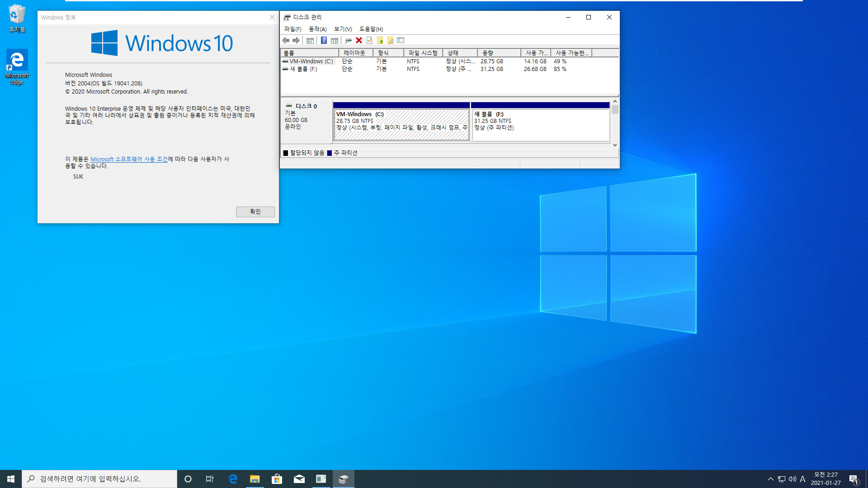
Task: Click the 26.68 GB free space cell
Action: coord(535,69)
